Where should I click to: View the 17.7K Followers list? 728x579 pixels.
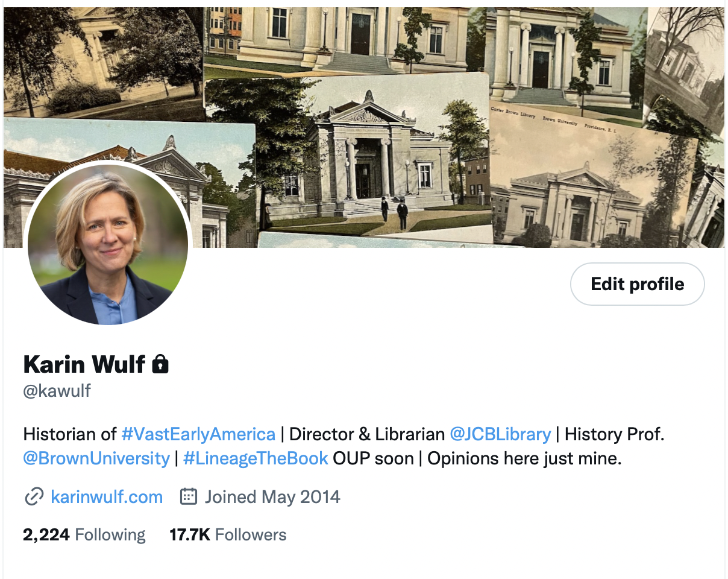click(228, 535)
